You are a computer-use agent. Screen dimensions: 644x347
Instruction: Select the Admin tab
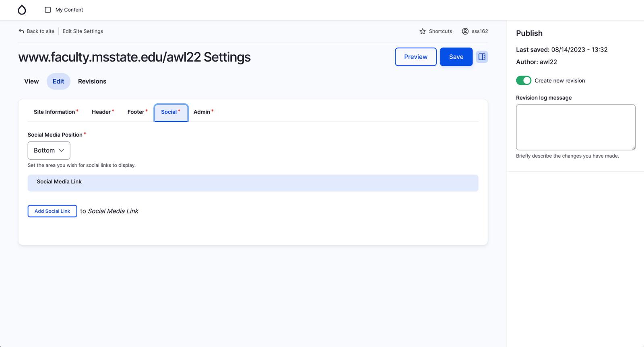202,112
